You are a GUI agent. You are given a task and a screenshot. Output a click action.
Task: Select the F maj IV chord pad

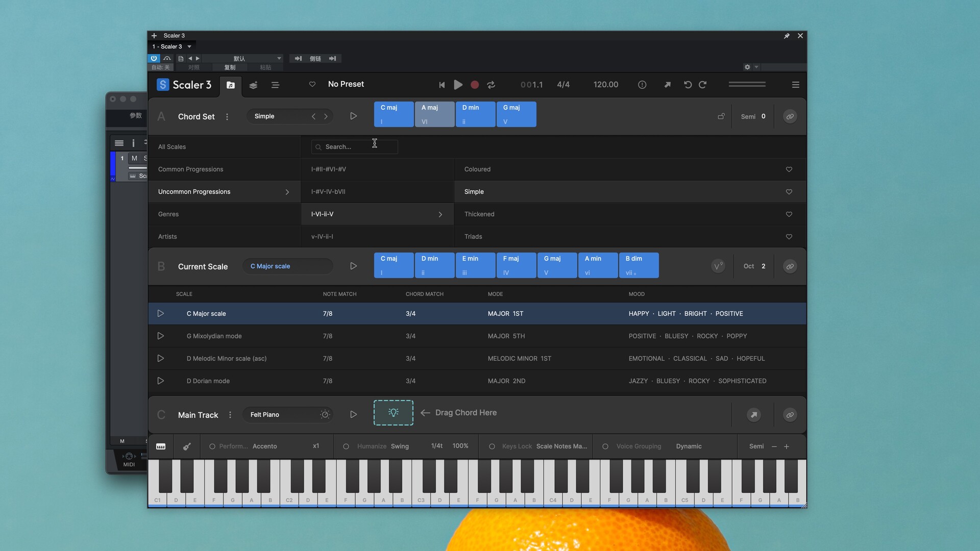(516, 265)
